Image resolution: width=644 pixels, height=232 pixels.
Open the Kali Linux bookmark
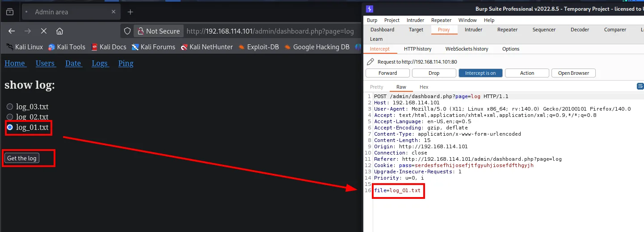25,47
